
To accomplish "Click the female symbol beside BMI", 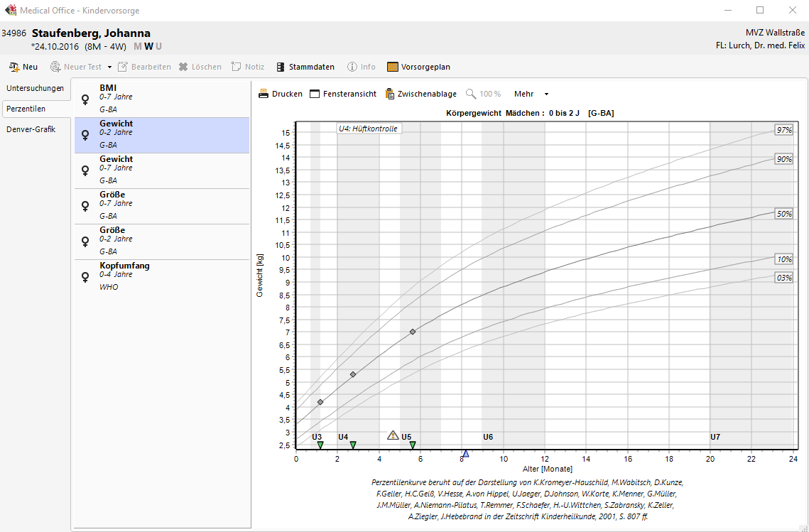I will tap(86, 99).
